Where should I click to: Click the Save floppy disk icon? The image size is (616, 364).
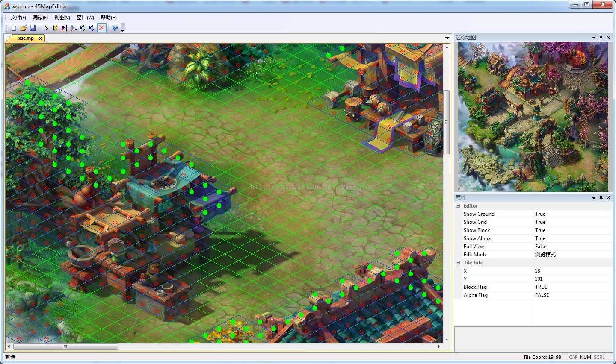point(33,28)
